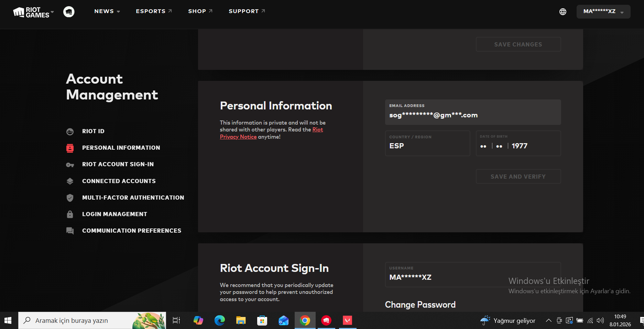Click the Email Address field
The height and width of the screenshot is (329, 644).
(x=473, y=112)
